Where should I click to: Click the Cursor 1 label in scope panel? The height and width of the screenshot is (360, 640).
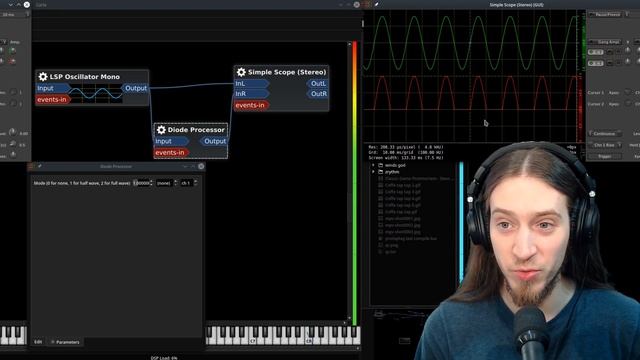point(596,93)
